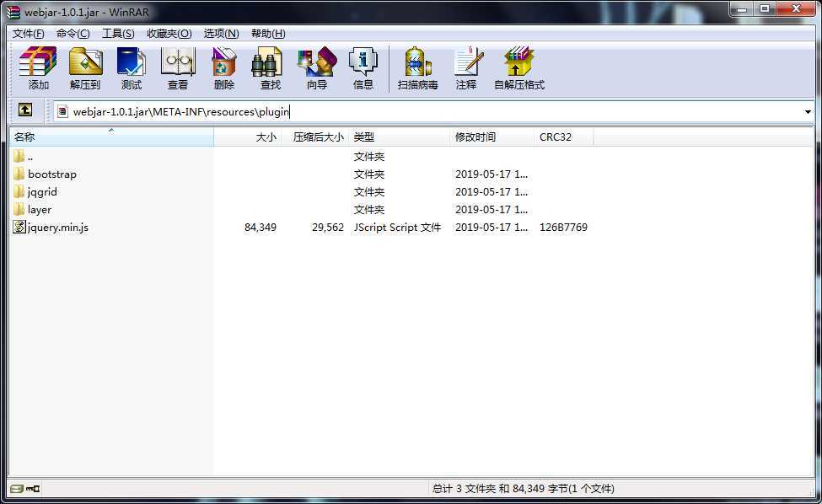Screen dimensions: 822x504
Task: Select the jqgrid folder name
Action: tap(42, 192)
